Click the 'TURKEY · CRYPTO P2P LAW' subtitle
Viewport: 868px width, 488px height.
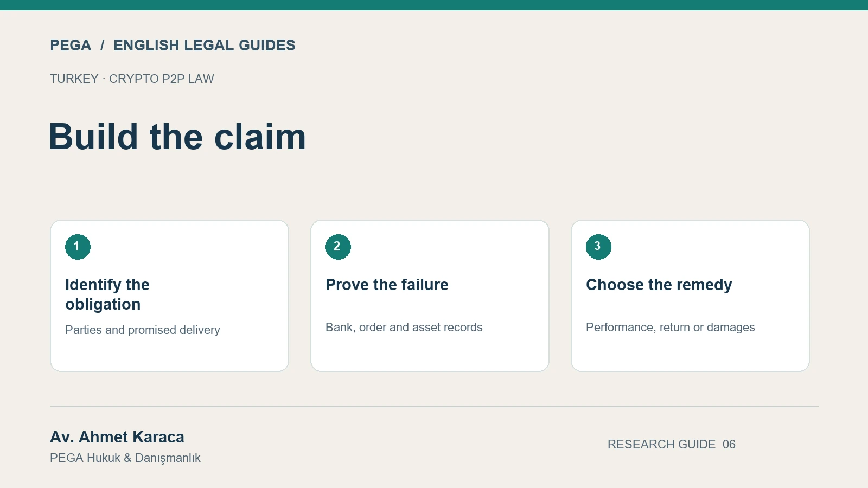tap(132, 79)
